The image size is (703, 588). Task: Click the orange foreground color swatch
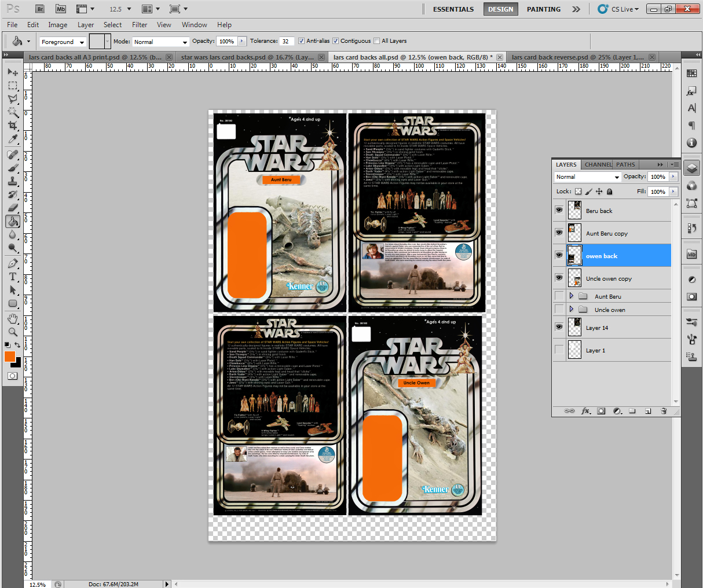(10, 357)
